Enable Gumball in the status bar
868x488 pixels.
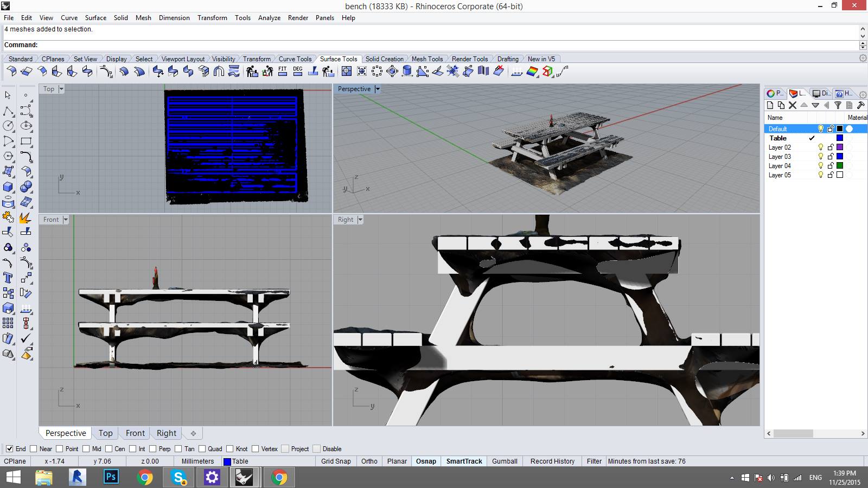(x=505, y=461)
